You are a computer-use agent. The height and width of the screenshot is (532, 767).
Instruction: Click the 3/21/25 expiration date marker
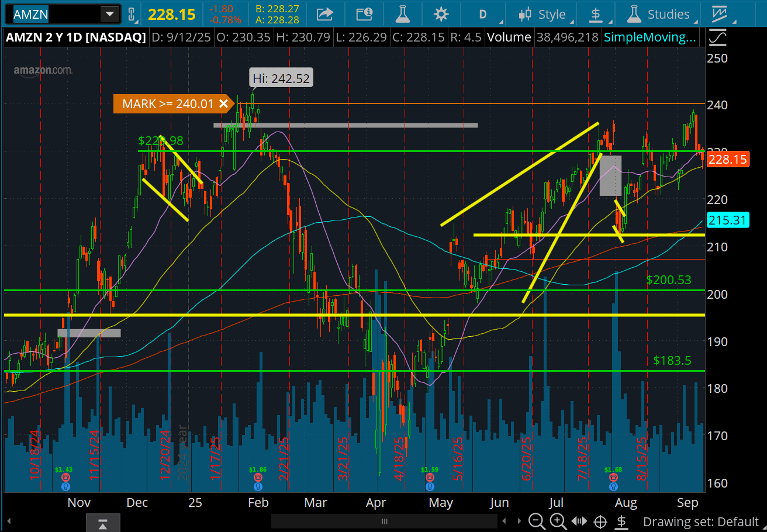(x=343, y=459)
